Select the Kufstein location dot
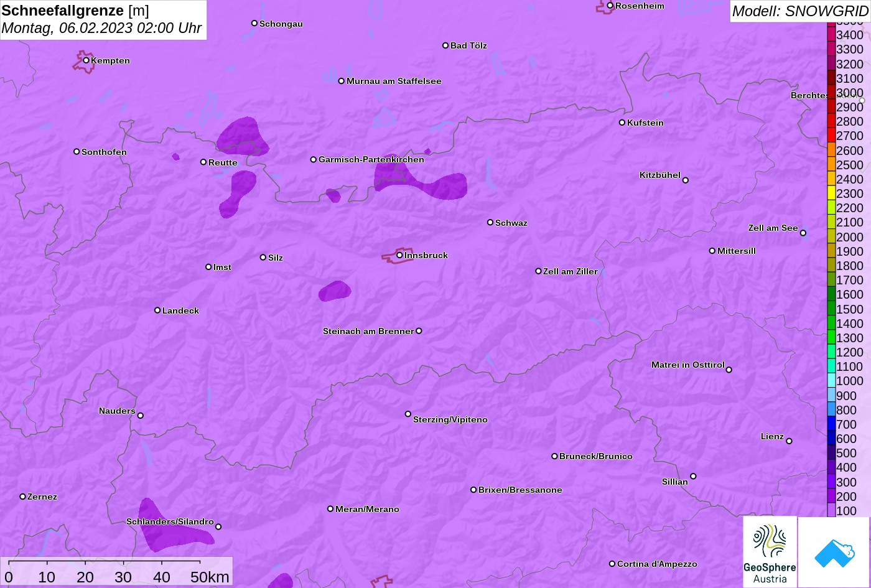Screen dimensions: 871x588 (622, 123)
